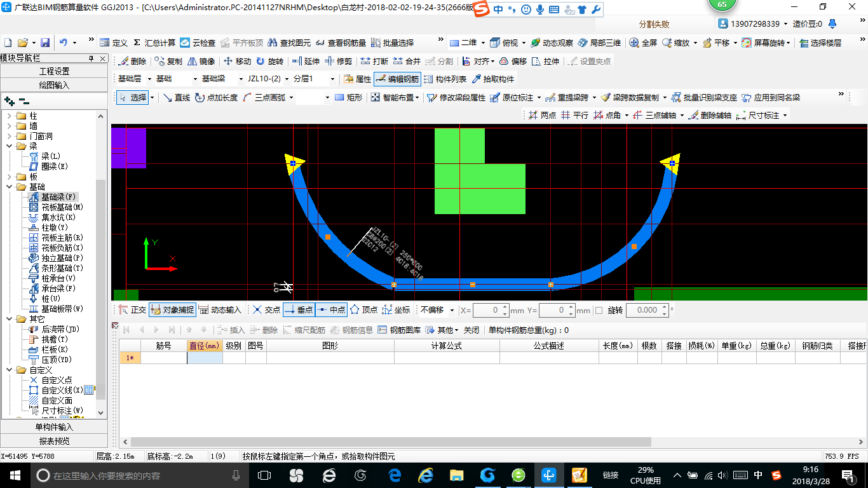Click 拾取构件 (Pick Component)
This screenshot has height=488, width=868.
point(493,79)
